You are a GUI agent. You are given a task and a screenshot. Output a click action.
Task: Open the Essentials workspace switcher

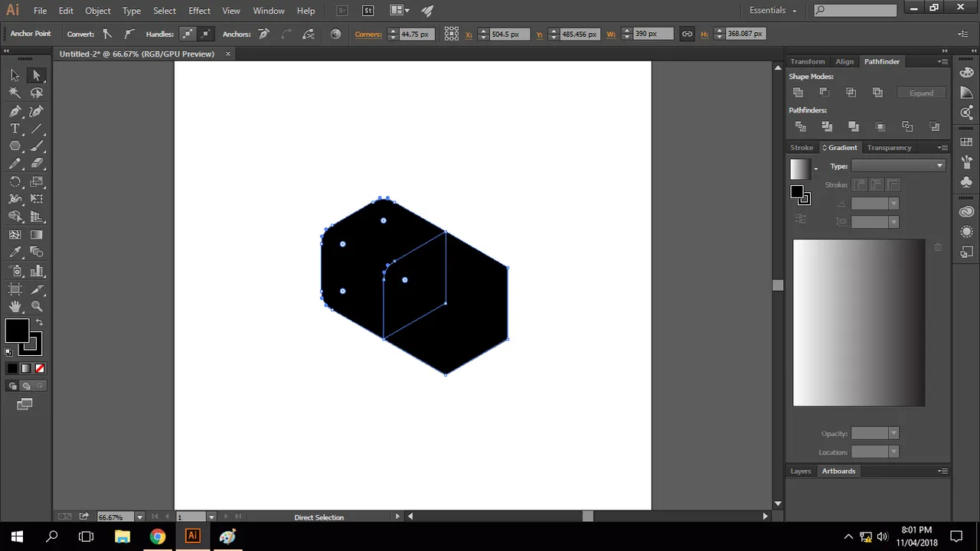pyautogui.click(x=773, y=11)
